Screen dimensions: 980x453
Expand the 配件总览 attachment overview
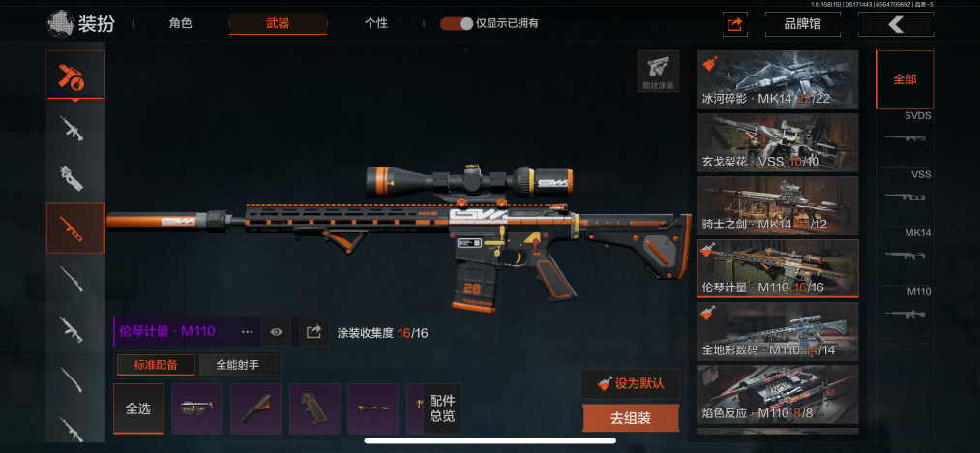point(442,408)
